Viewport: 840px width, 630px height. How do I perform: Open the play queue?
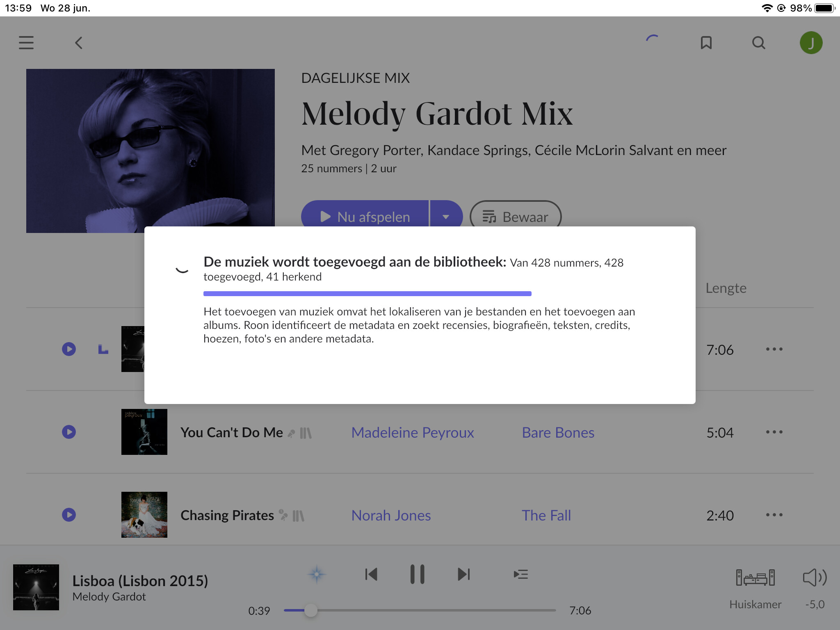(x=521, y=574)
